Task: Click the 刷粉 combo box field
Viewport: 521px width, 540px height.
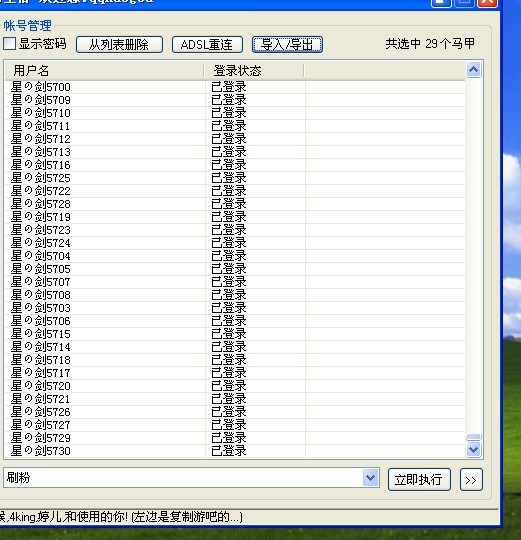Action: click(183, 478)
